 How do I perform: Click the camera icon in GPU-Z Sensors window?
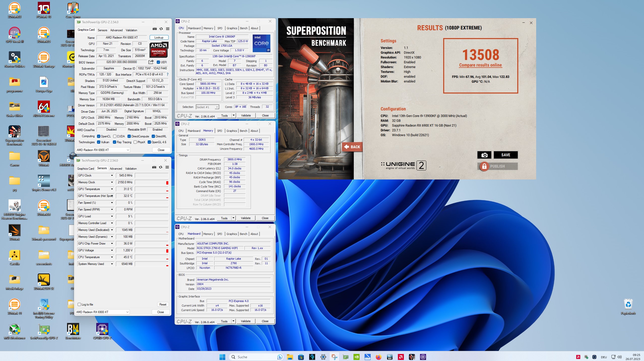154,167
